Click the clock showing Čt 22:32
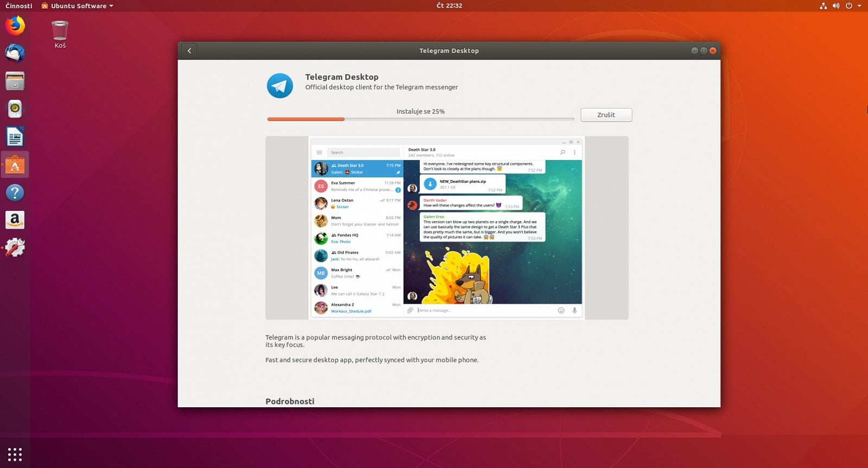 449,5
